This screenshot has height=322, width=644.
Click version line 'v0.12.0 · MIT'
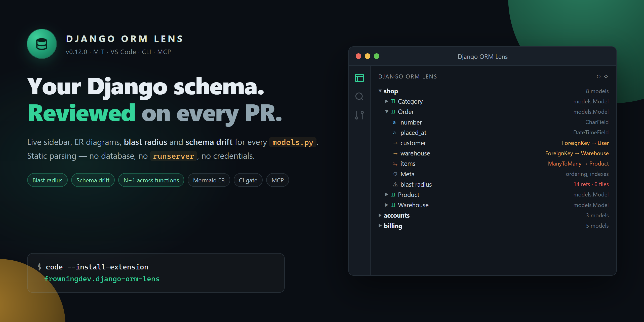[x=85, y=52]
